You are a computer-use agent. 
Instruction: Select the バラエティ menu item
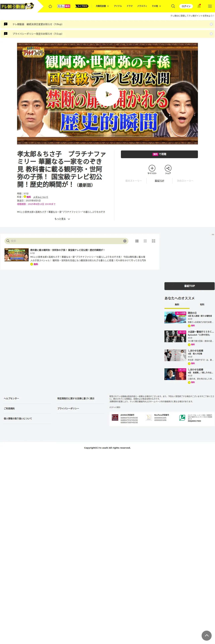coord(142,6)
